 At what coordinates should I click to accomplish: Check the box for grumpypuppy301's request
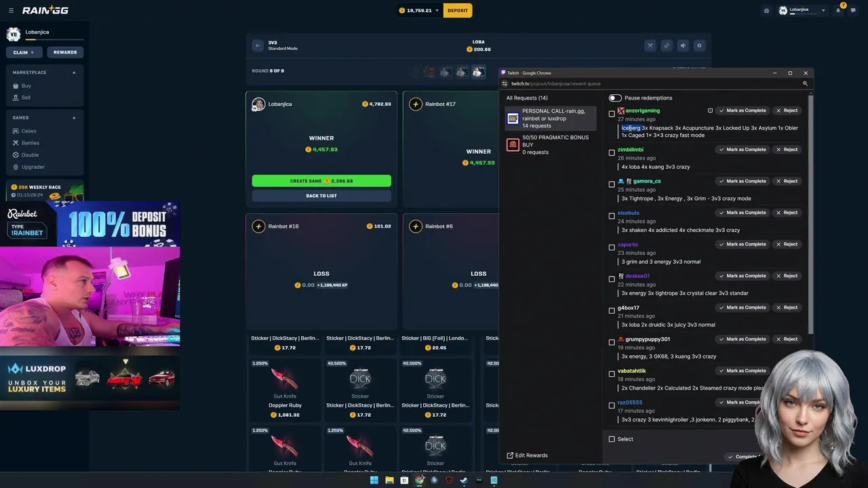pyautogui.click(x=612, y=342)
